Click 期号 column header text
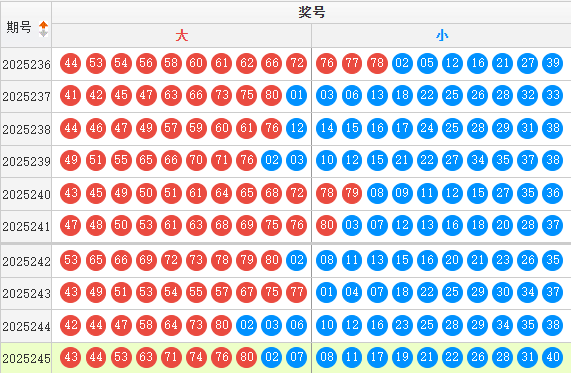Viewport: 571px width, 373px height. (x=19, y=27)
